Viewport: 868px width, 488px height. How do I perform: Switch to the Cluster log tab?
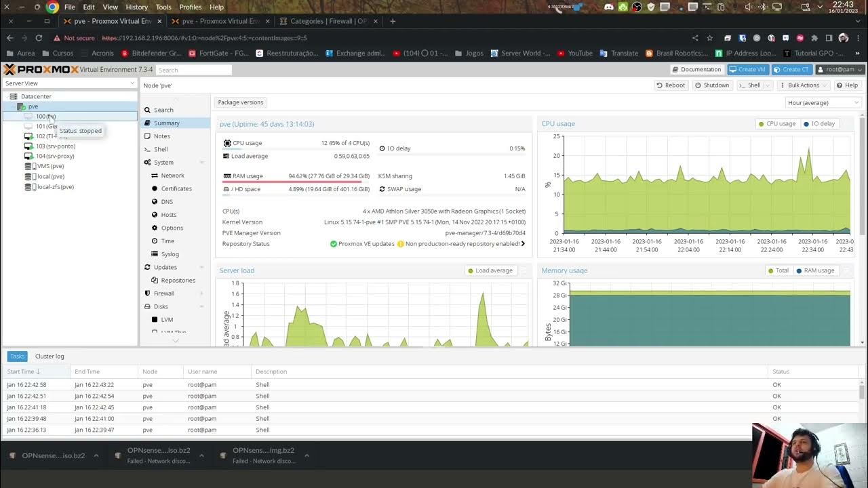[50, 356]
